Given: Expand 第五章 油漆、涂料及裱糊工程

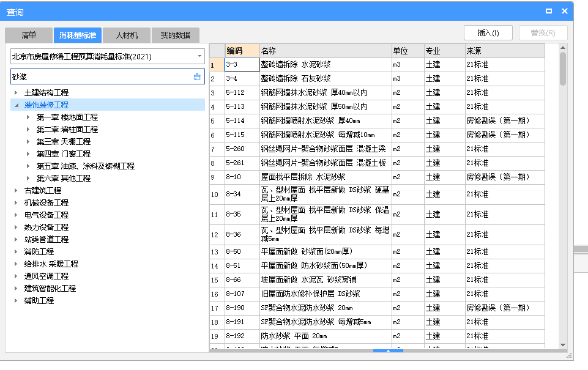Looking at the screenshot, I should (x=28, y=166).
